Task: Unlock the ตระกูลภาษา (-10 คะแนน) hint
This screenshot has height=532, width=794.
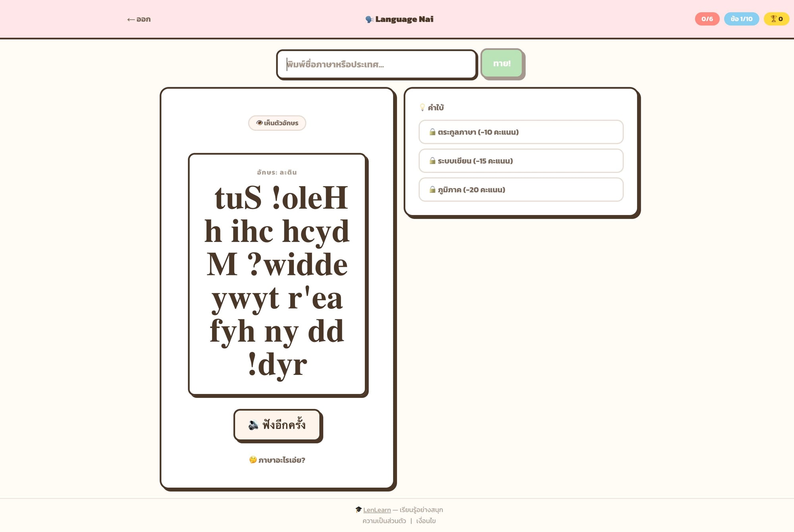Action: tap(521, 132)
